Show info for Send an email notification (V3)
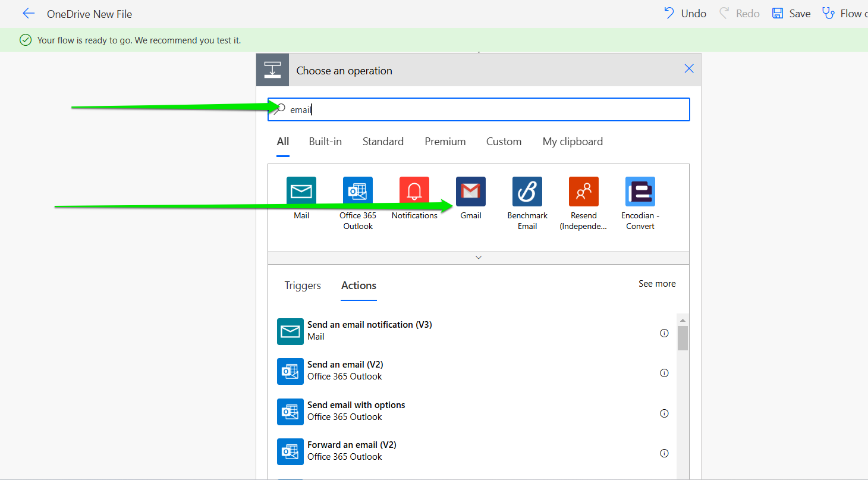 point(665,333)
